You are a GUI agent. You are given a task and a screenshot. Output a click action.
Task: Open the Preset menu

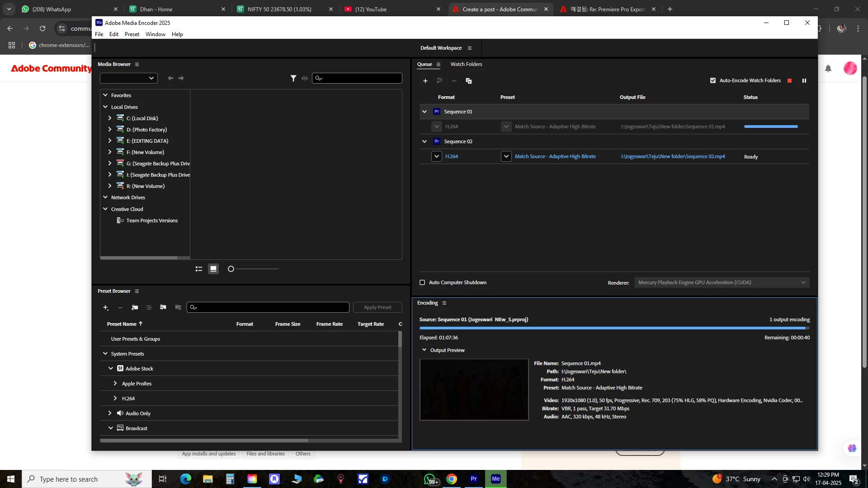[132, 34]
